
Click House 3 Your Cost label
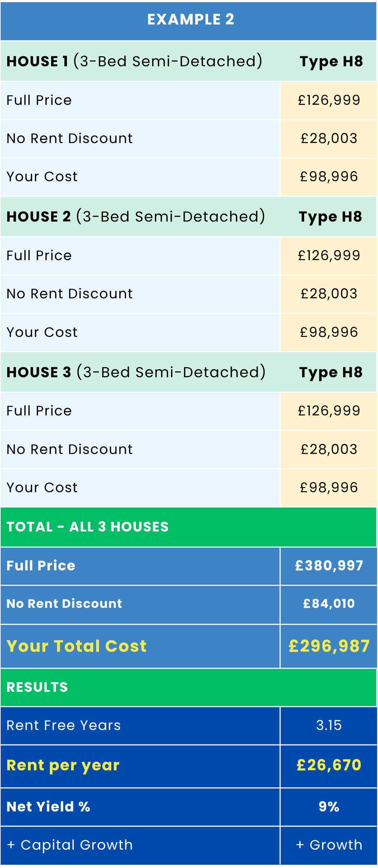coord(42,488)
